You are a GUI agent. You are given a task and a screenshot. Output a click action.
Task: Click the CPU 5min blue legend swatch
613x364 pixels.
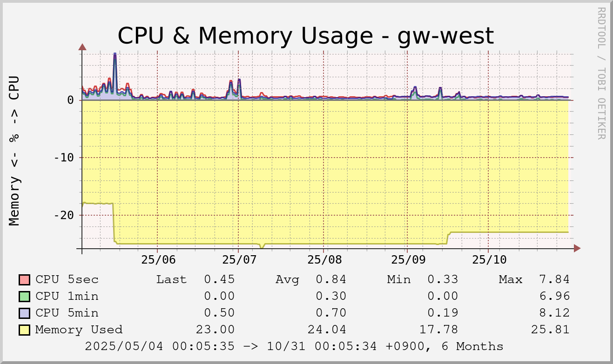click(x=24, y=313)
